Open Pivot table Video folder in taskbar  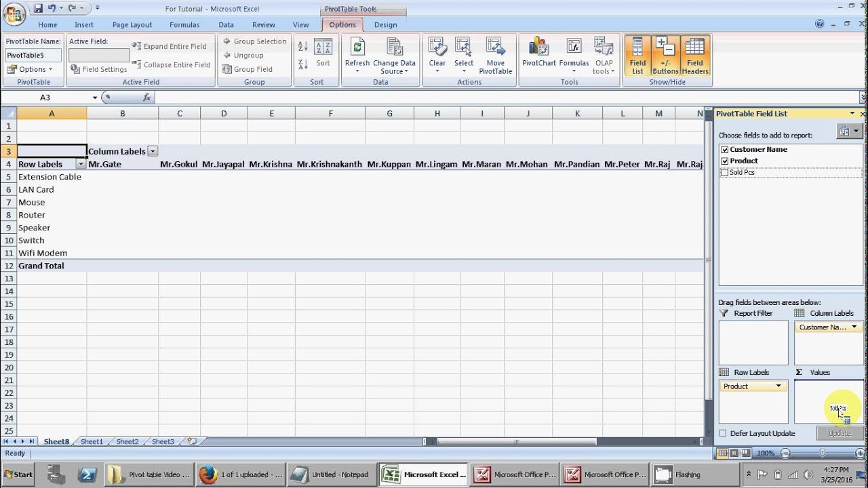pyautogui.click(x=150, y=474)
